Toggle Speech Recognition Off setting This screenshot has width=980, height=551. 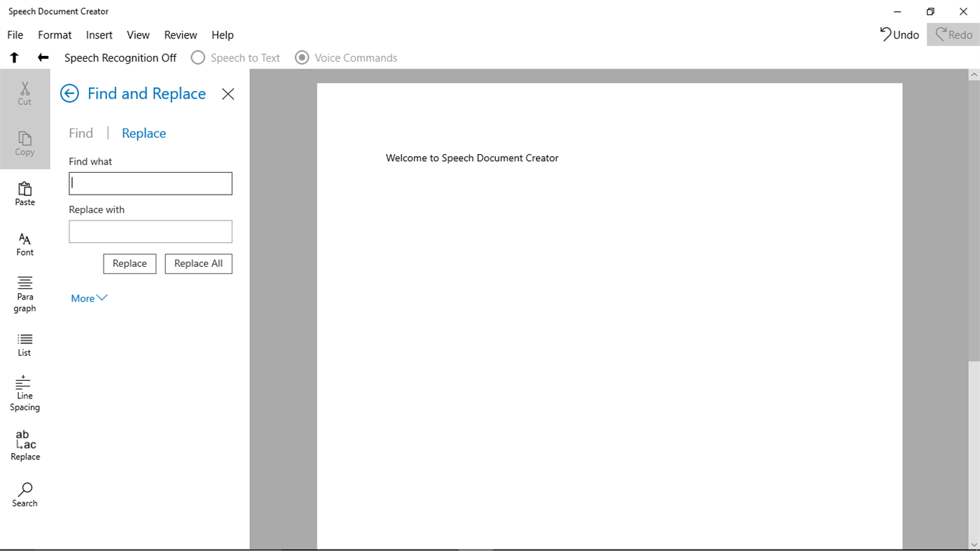tap(120, 57)
